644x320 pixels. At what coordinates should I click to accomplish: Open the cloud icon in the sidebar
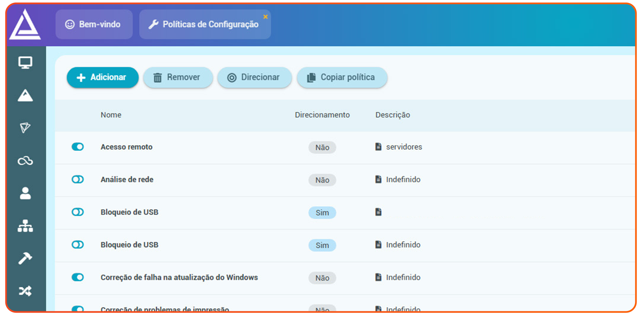pyautogui.click(x=25, y=161)
